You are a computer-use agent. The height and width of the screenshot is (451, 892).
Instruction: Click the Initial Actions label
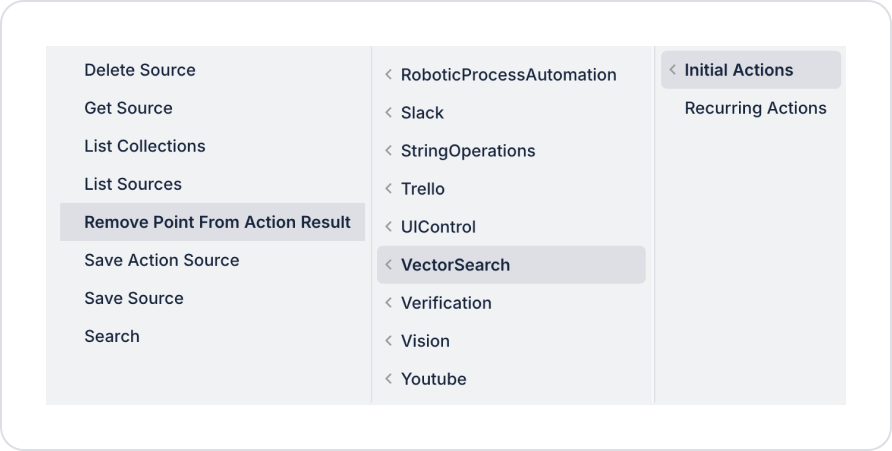click(739, 70)
